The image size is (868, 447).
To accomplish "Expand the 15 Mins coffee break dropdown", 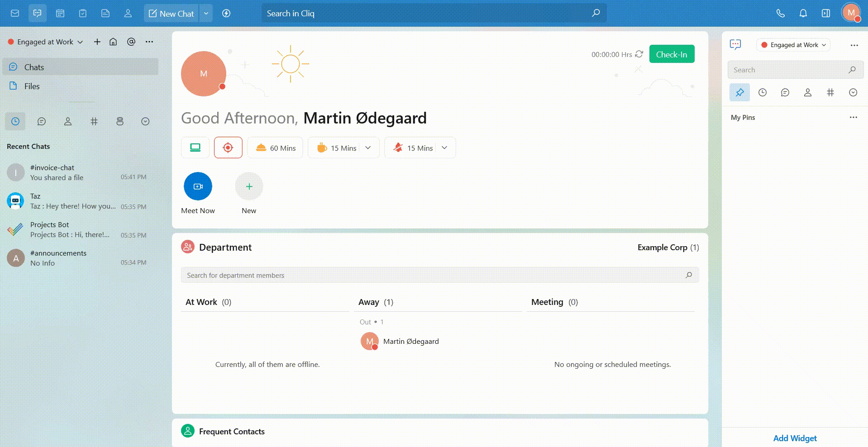I will tap(368, 147).
